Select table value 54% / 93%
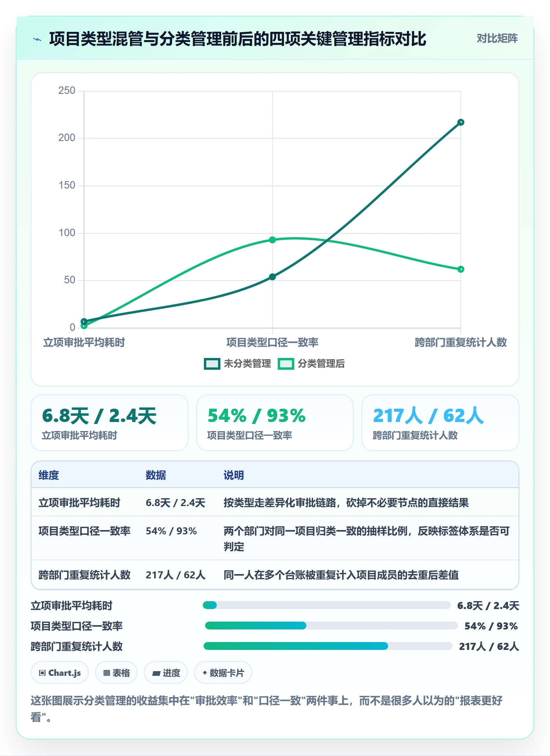 (x=171, y=531)
